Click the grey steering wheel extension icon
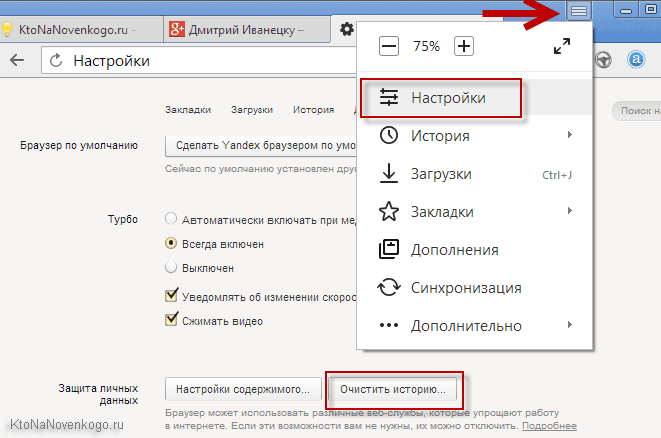 (x=604, y=60)
